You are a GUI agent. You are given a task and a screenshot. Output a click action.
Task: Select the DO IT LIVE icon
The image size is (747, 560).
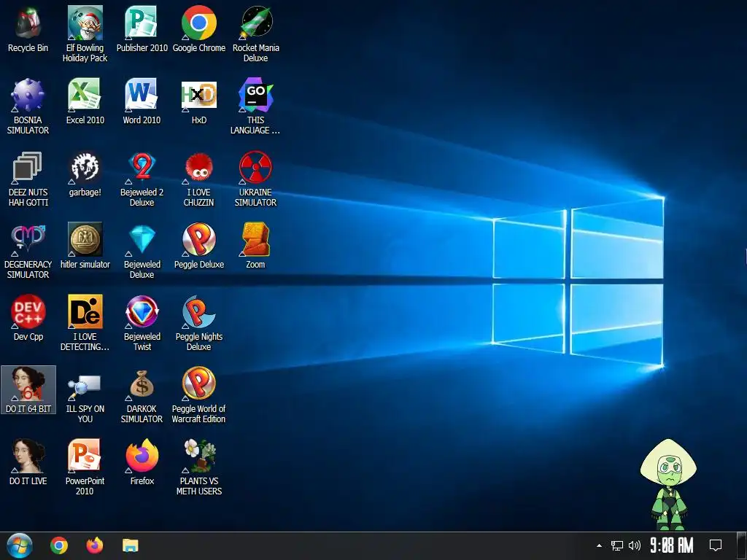tap(28, 462)
